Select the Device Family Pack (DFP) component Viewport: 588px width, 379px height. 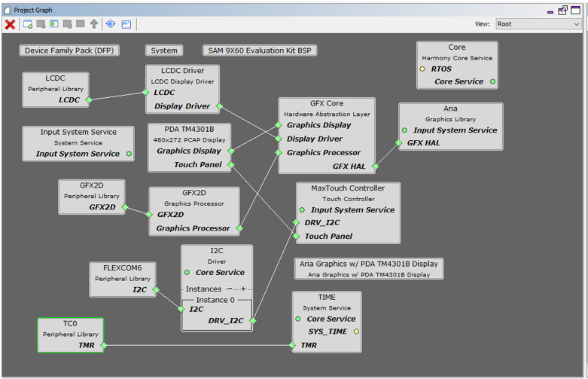coord(69,50)
